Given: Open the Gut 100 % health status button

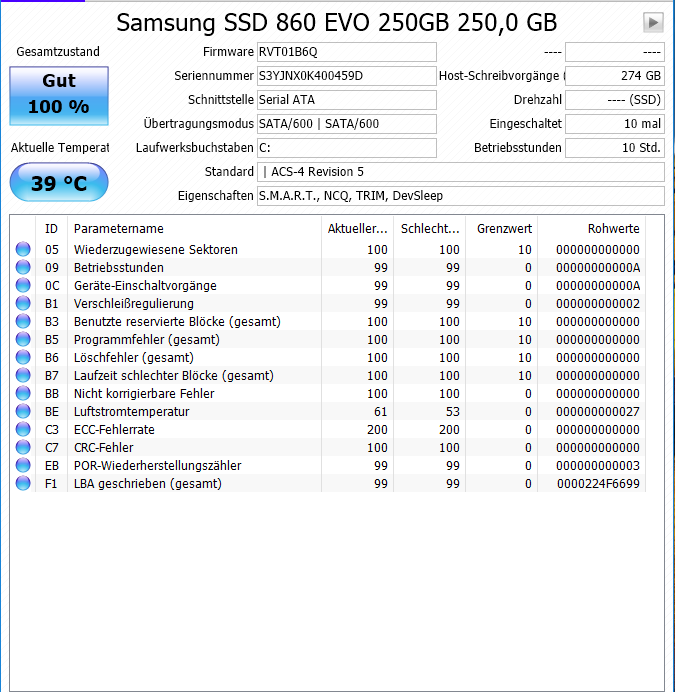Looking at the screenshot, I should [x=59, y=96].
